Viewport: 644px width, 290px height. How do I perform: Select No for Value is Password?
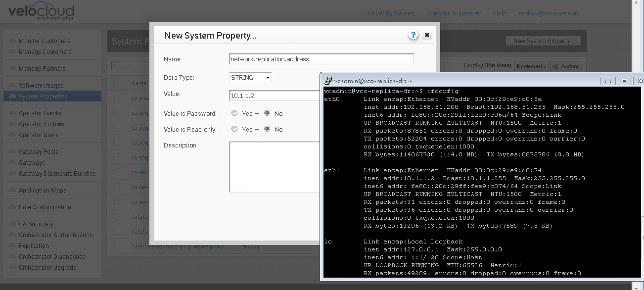click(x=267, y=113)
